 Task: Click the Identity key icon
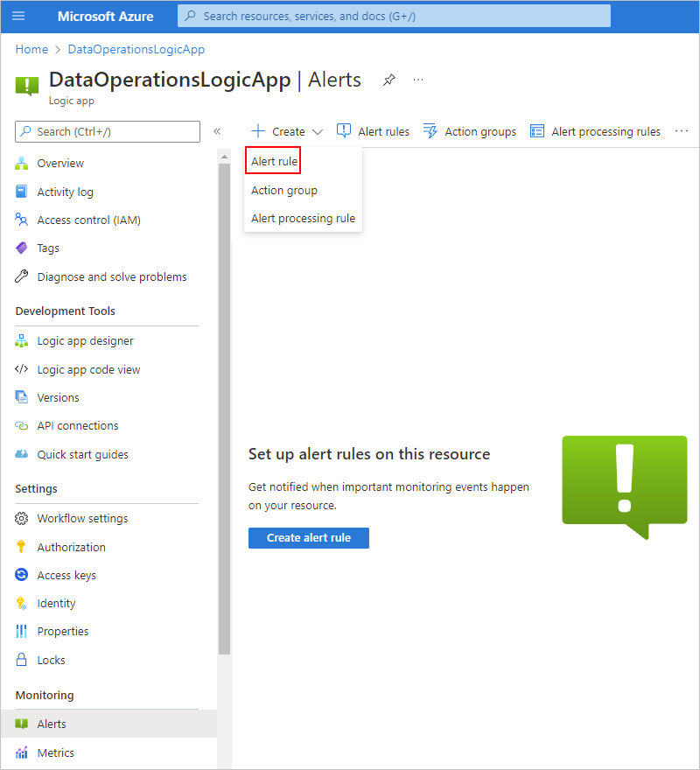[22, 603]
